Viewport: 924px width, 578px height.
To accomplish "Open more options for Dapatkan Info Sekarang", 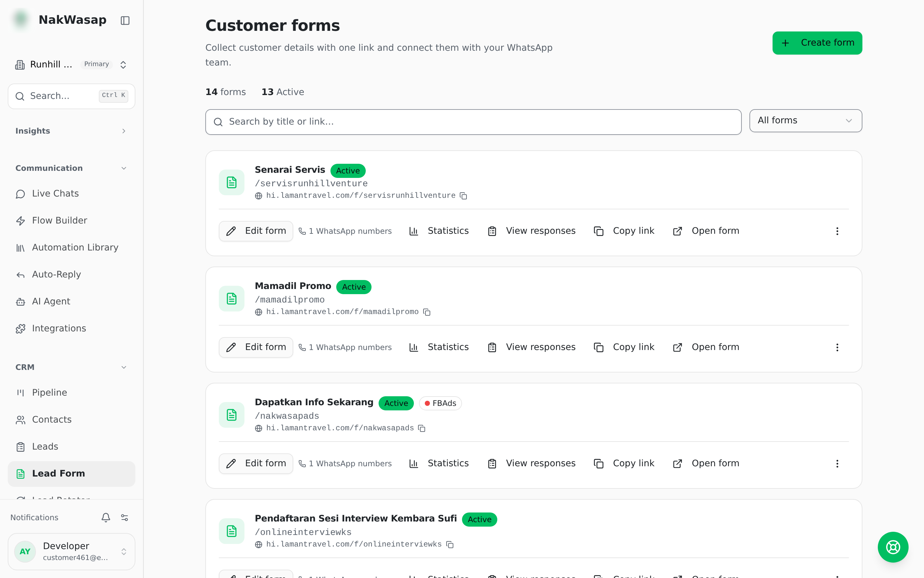I will click(837, 463).
